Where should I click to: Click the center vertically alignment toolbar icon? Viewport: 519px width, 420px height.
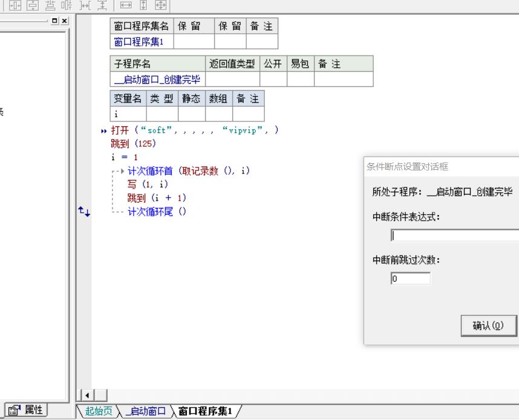click(x=33, y=5)
